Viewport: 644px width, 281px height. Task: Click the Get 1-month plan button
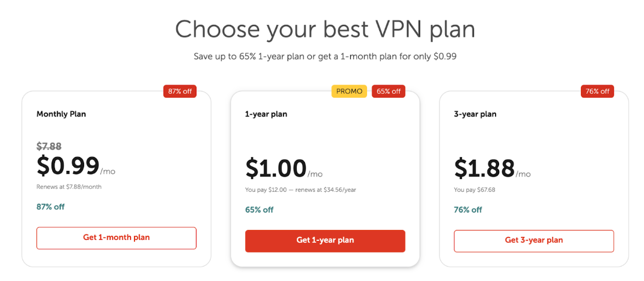coord(117,238)
